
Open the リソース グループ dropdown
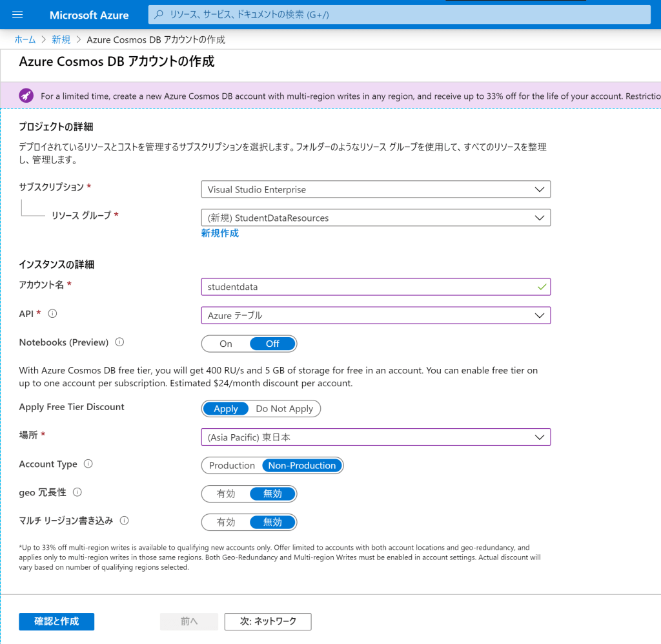376,218
